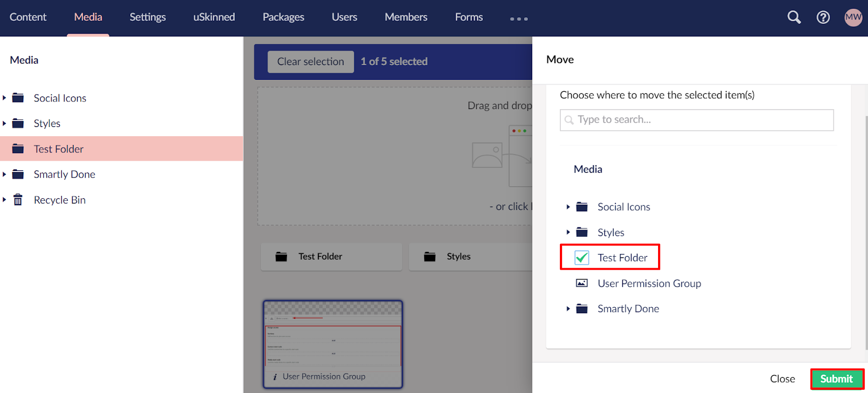Viewport: 868px width, 393px height.
Task: Expand the Recycle Bin tree node
Action: 4,200
